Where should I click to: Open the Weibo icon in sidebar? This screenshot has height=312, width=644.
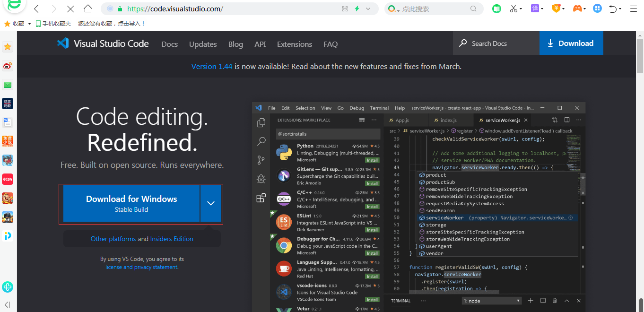tap(8, 66)
